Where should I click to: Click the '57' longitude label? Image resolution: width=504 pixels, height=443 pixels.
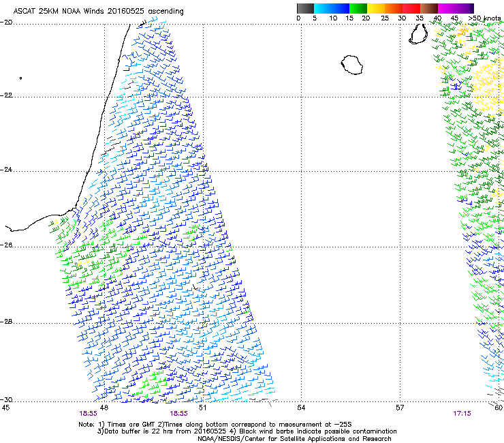point(400,408)
